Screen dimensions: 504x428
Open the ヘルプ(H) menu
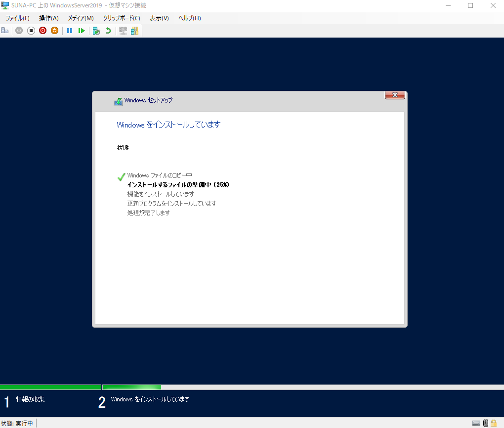(x=190, y=18)
